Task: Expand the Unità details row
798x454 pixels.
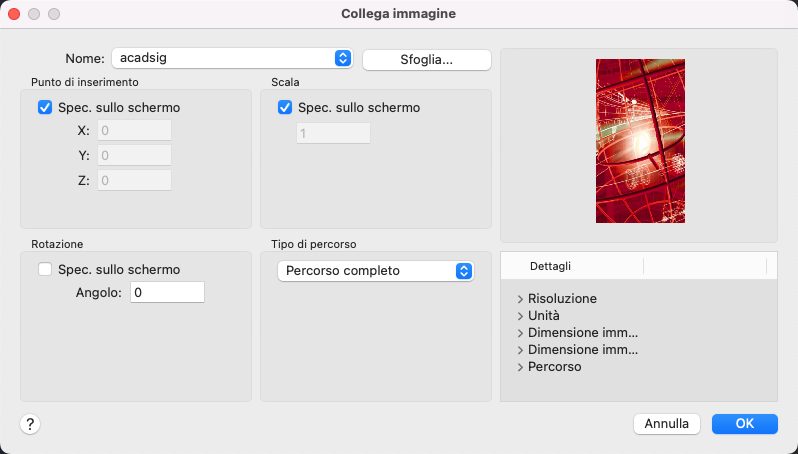Action: pos(521,316)
